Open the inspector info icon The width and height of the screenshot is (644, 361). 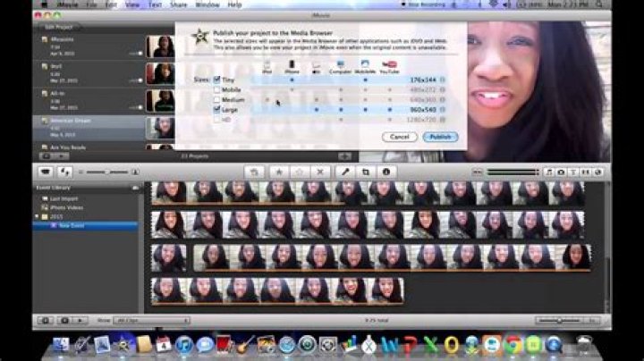pyautogui.click(x=386, y=171)
